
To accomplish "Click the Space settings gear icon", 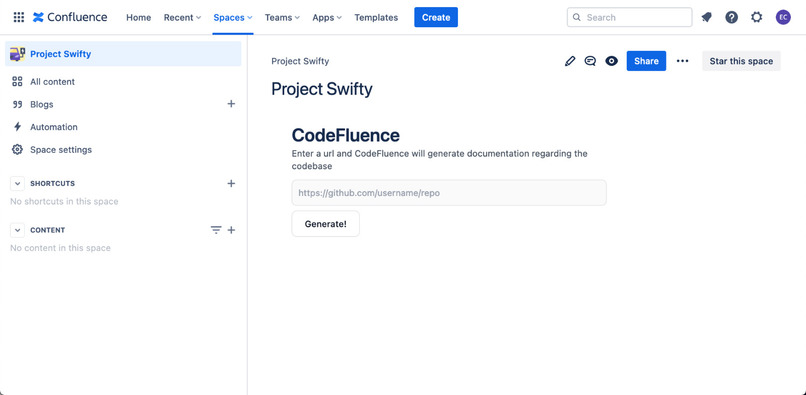I will (17, 150).
